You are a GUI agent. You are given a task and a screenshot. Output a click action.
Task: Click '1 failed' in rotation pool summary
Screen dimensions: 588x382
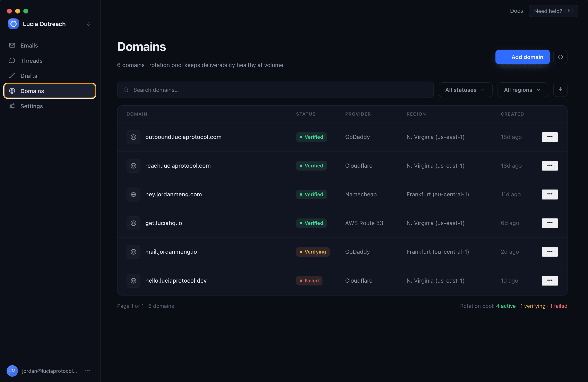[x=558, y=306]
